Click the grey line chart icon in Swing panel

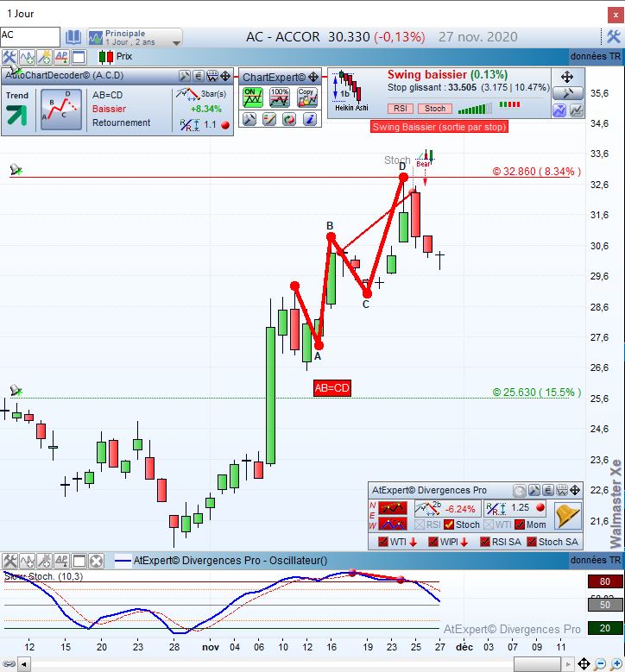tap(577, 110)
